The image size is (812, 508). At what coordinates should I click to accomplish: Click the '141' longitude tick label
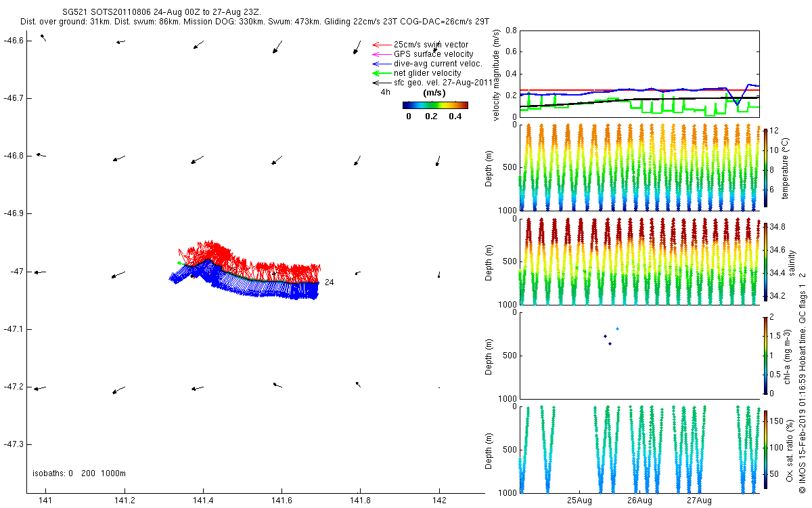tap(45, 501)
